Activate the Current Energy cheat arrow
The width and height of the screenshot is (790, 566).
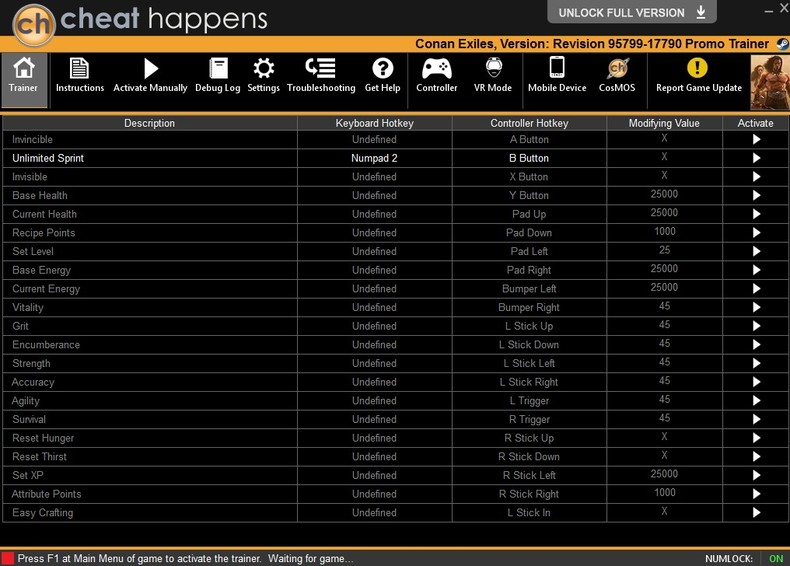tap(756, 289)
